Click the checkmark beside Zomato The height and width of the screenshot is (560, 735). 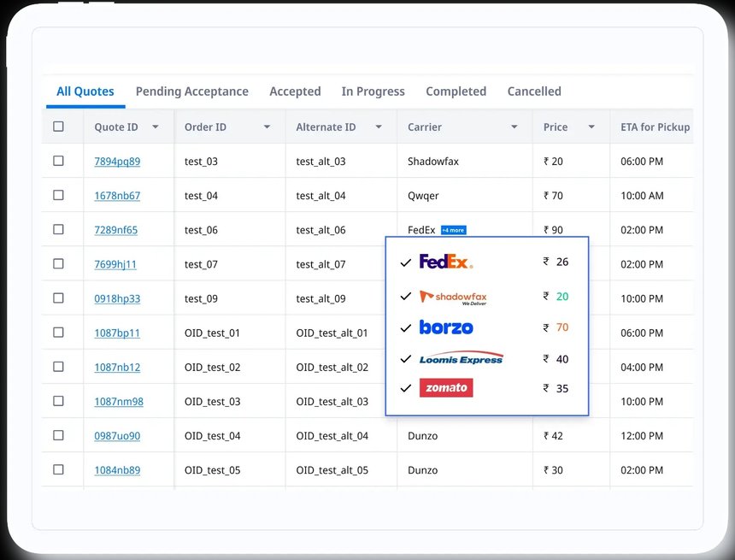click(405, 388)
